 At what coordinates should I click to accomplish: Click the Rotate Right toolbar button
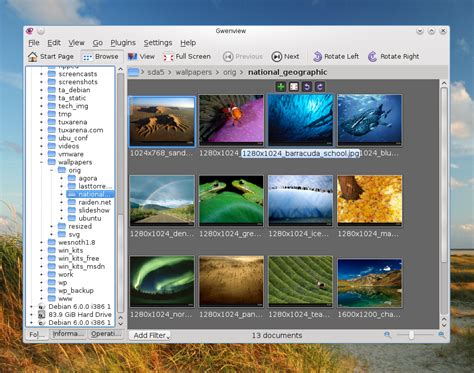click(x=393, y=57)
